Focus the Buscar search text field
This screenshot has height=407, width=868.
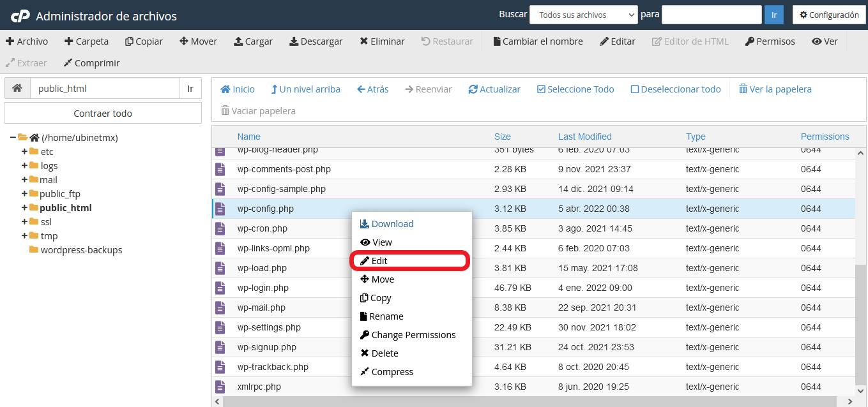[711, 15]
